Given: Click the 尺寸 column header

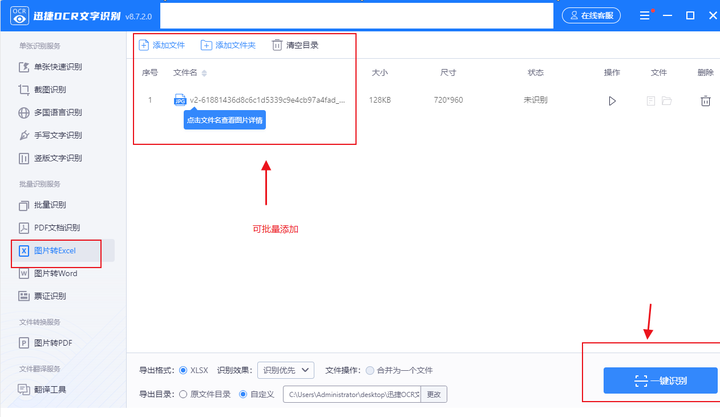Looking at the screenshot, I should pos(448,73).
